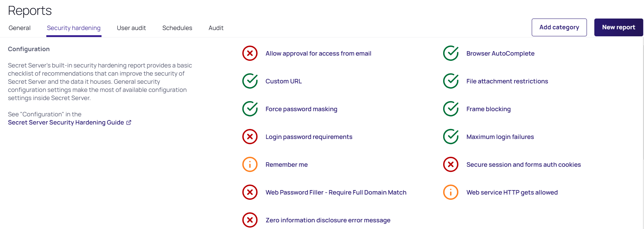Image resolution: width=644 pixels, height=229 pixels.
Task: Click the red X icon for Login password requirements
Action: click(250, 137)
